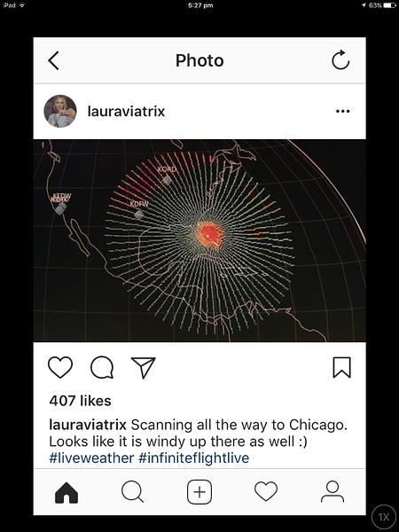Viewport: 399px width, 532px height.
Task: Open the Search tab
Action: pos(133,492)
